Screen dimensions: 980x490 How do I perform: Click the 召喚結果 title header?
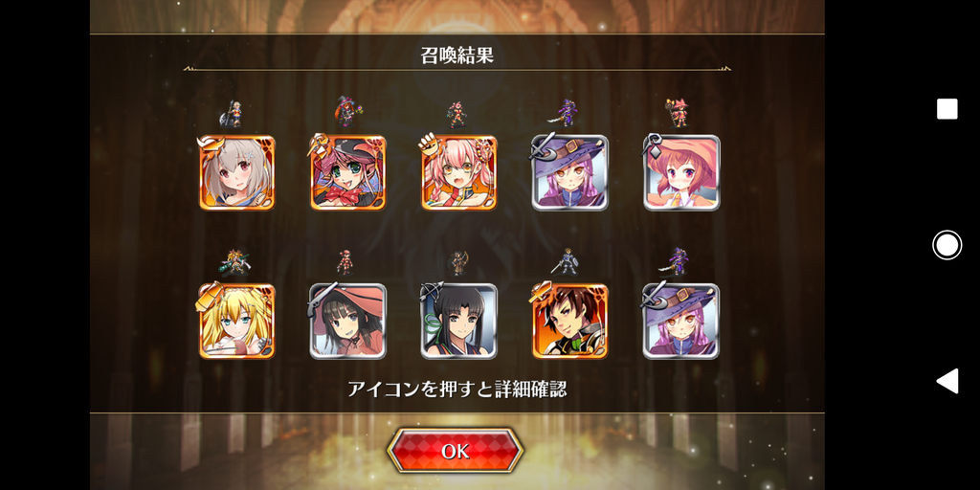[x=457, y=55]
